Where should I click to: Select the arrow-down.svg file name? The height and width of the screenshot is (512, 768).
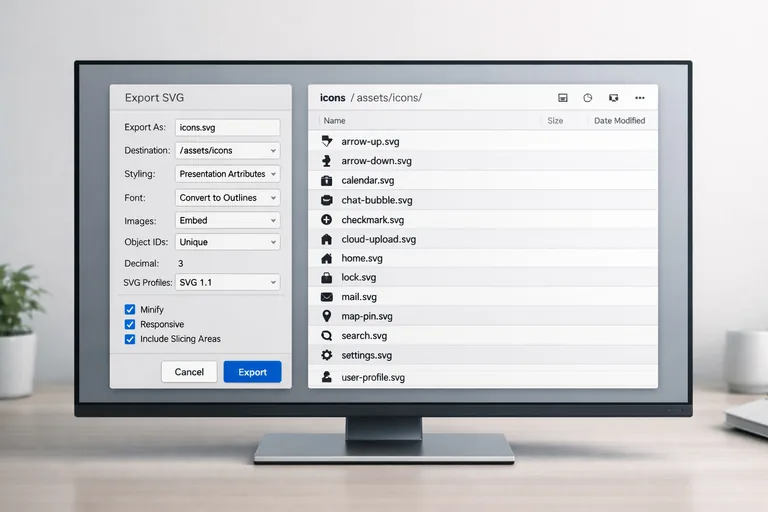pos(376,161)
